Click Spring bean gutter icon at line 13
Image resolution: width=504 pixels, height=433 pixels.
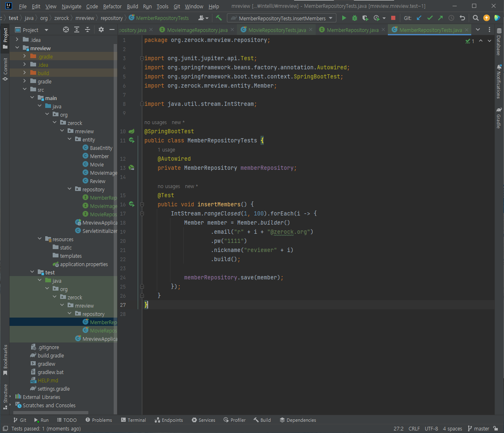coord(131,168)
